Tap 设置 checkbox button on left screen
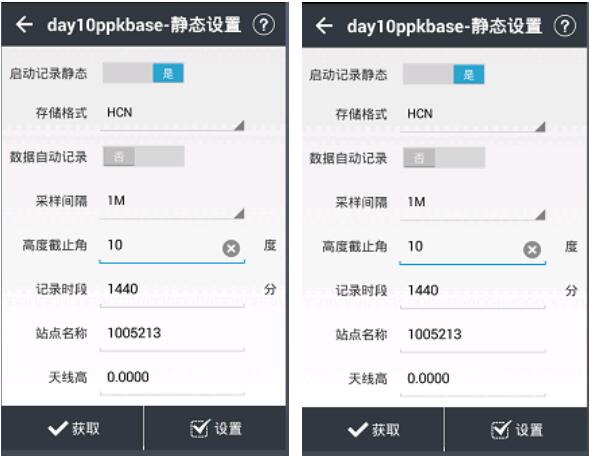 coord(216,428)
